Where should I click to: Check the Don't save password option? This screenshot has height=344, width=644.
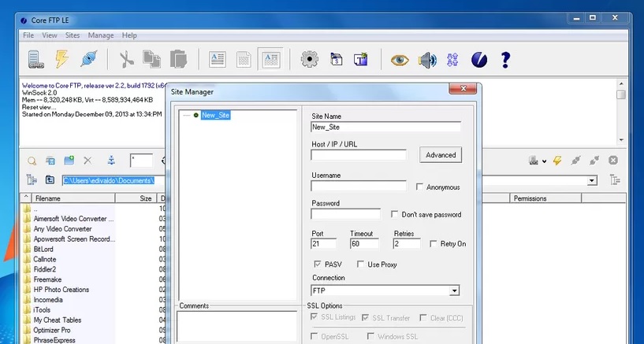point(396,214)
